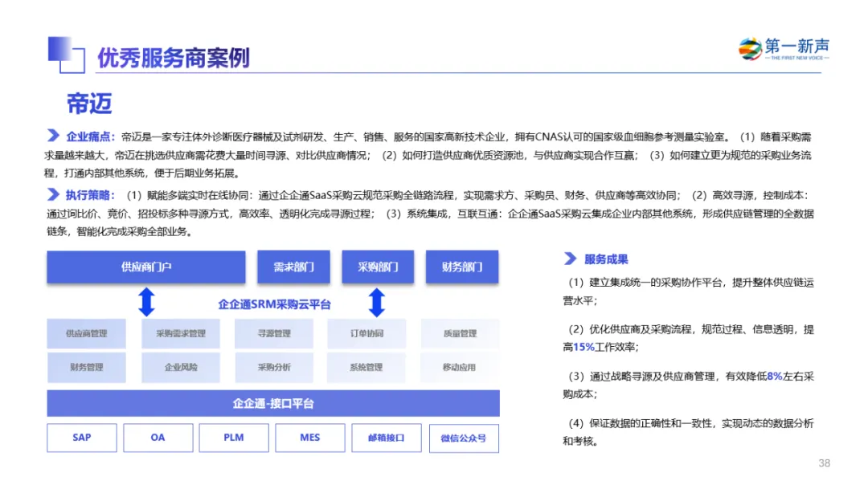The width and height of the screenshot is (868, 489).
Task: Select the 供应商门户 box
Action: (146, 267)
